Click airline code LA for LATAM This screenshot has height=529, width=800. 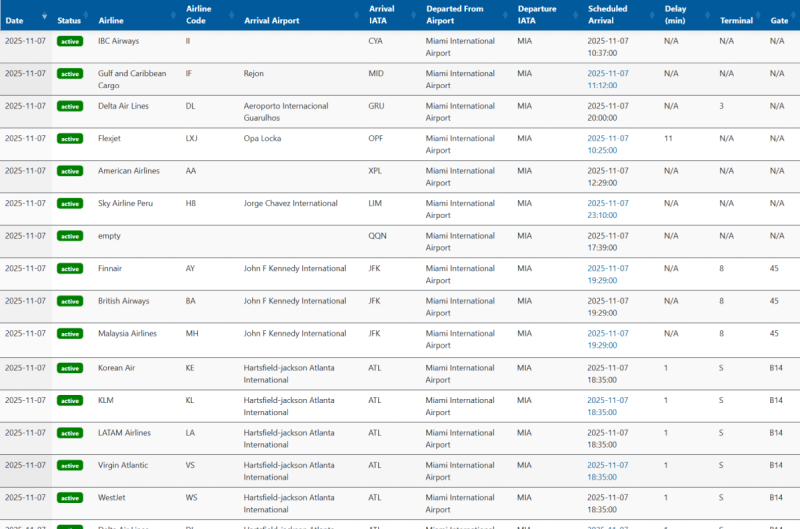click(x=190, y=433)
